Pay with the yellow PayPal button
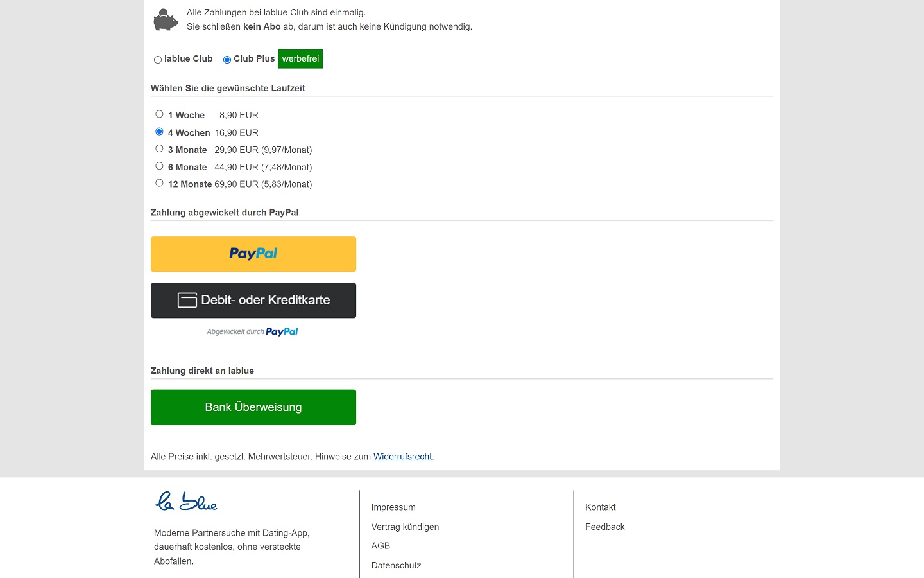This screenshot has width=924, height=578. pyautogui.click(x=253, y=254)
